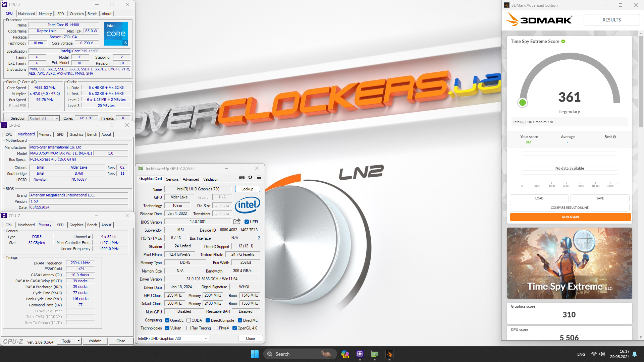
Task: Open the RESULTS tab in 3DMark
Action: pos(611,20)
